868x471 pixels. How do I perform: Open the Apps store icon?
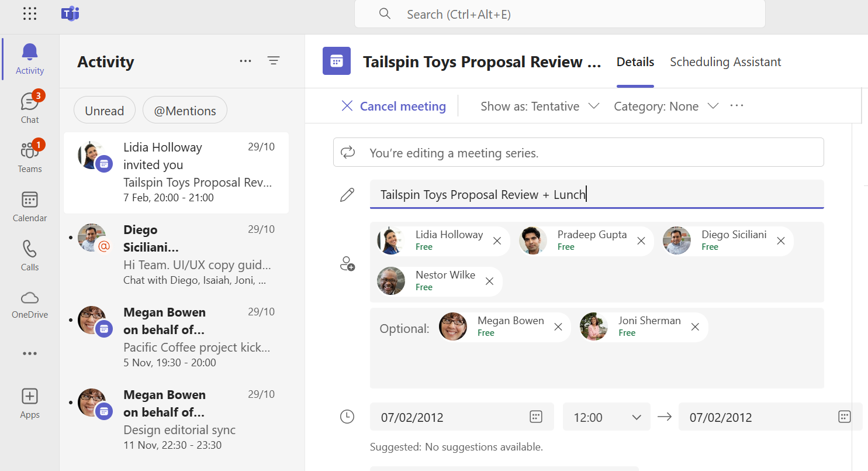click(x=30, y=403)
